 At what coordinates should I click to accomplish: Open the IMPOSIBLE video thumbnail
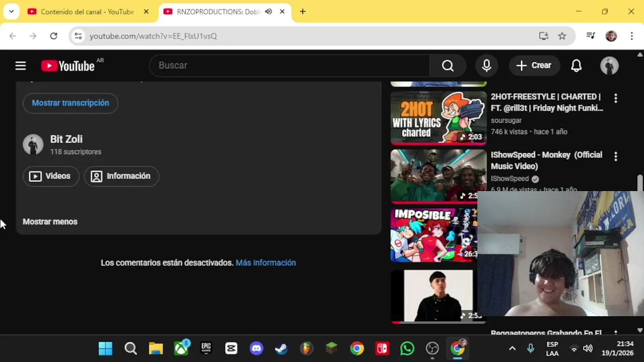coord(434,235)
